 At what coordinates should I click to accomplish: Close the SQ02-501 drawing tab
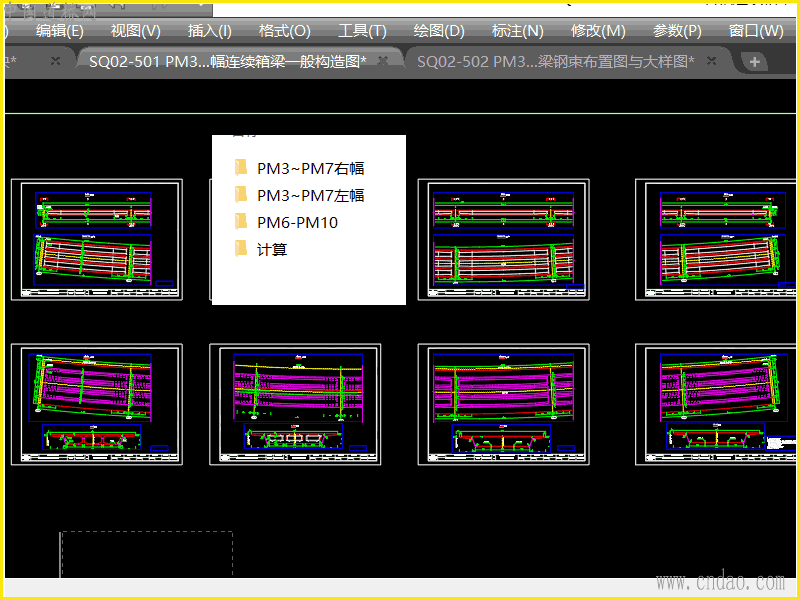pos(383,61)
